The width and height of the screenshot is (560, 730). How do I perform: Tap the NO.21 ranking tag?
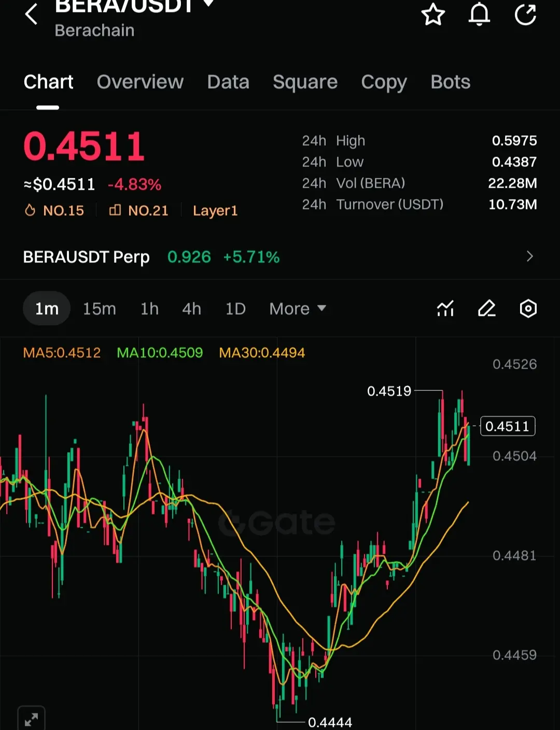coord(138,210)
